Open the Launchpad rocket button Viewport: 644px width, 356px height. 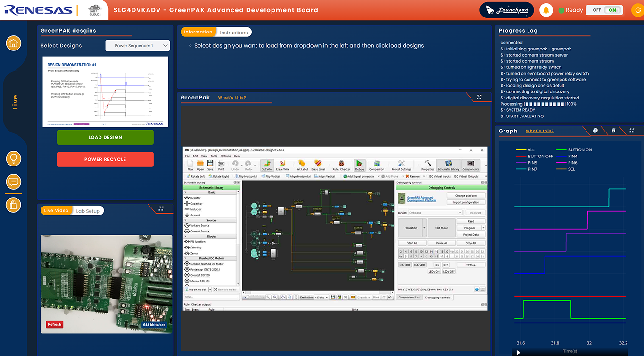[507, 10]
